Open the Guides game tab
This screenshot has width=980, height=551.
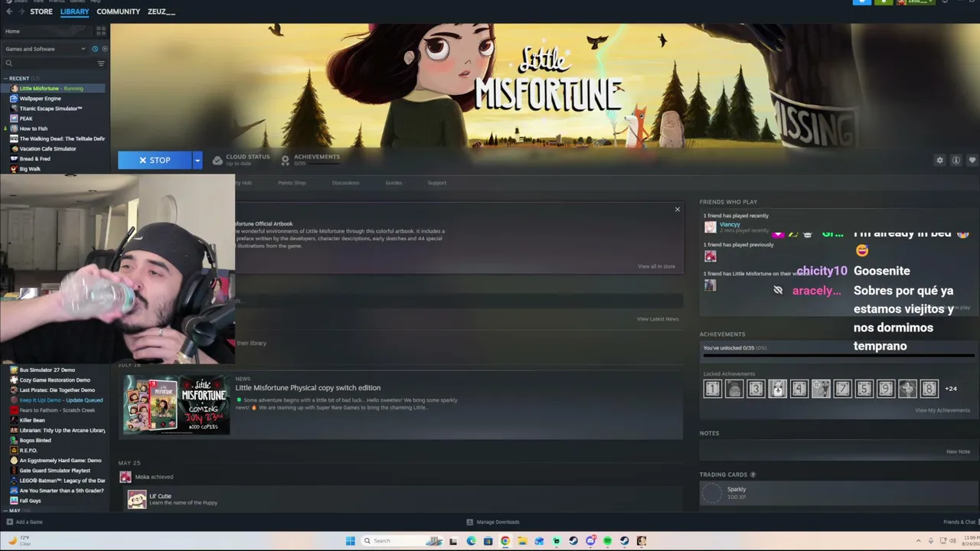[x=394, y=183]
